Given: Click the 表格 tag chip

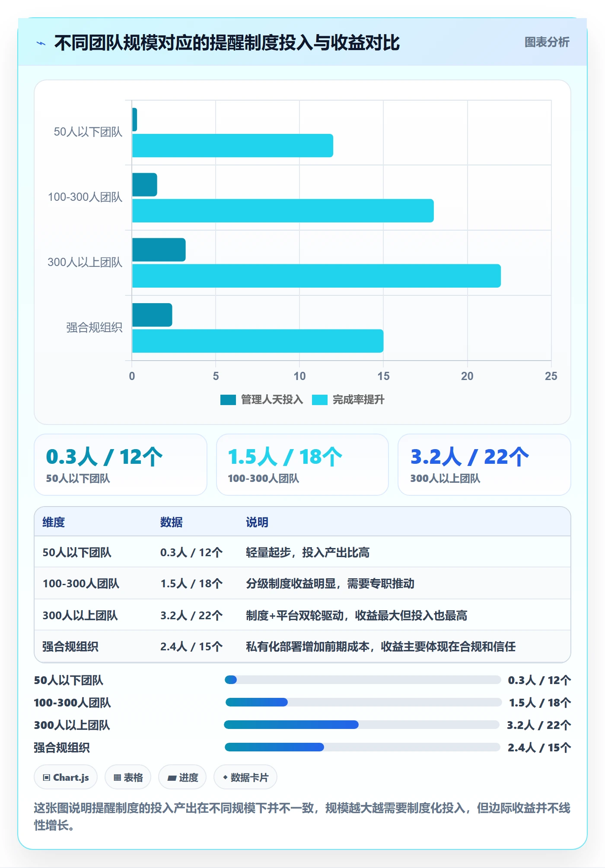Looking at the screenshot, I should [128, 777].
